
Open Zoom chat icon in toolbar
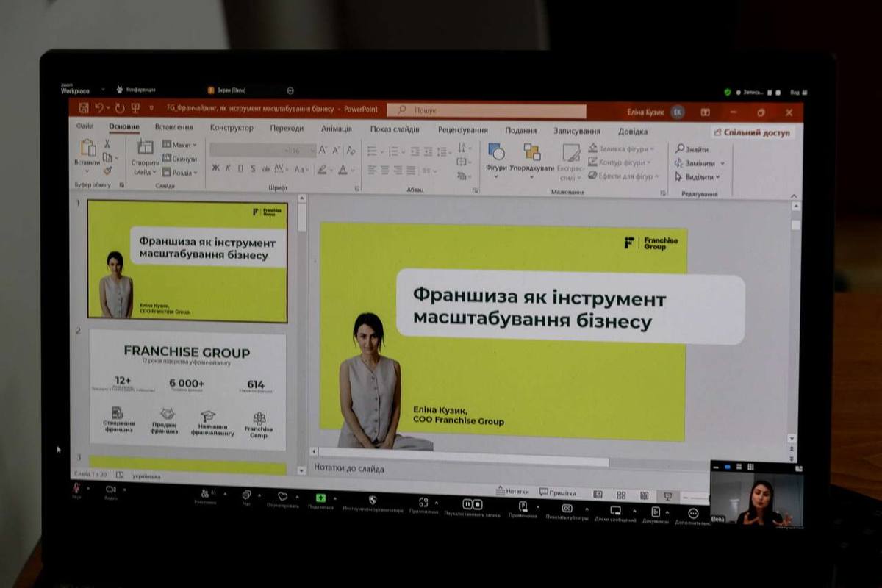[x=246, y=495]
